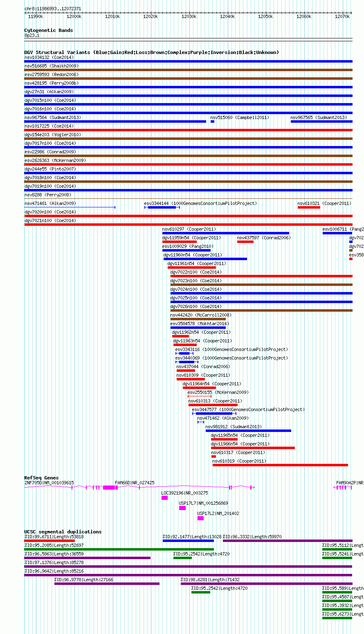Click variant label dgv11961n54 (Cooper2011)

(x=197, y=263)
